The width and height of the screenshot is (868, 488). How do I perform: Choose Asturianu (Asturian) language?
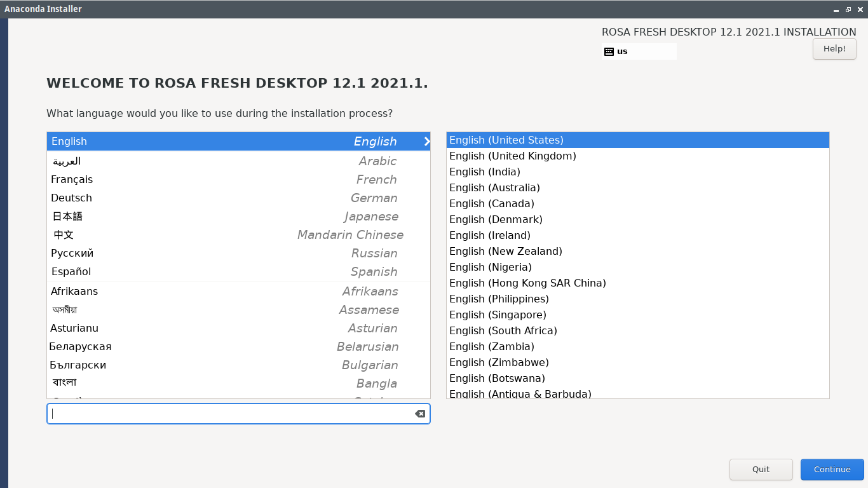tap(239, 328)
